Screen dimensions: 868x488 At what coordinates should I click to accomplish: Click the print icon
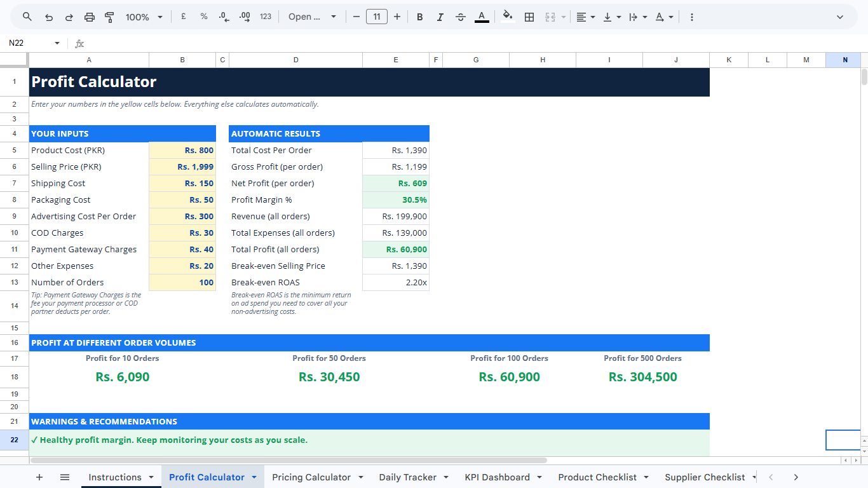pyautogui.click(x=89, y=17)
